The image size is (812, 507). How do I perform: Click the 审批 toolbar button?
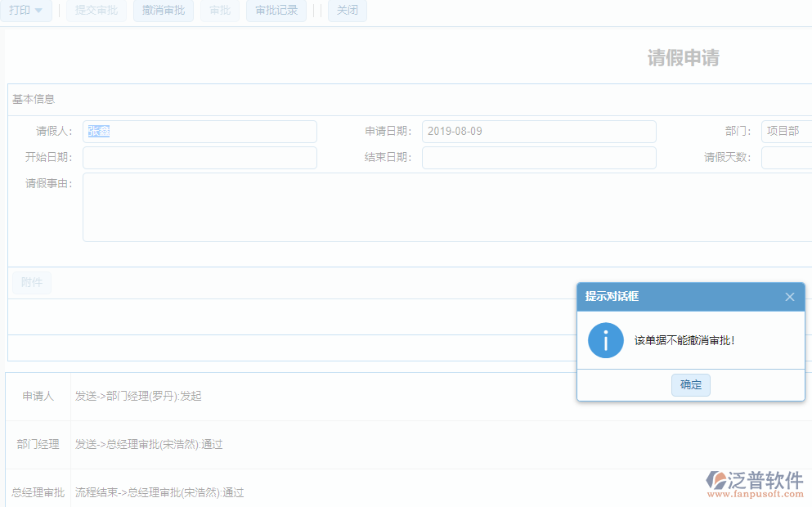[219, 11]
